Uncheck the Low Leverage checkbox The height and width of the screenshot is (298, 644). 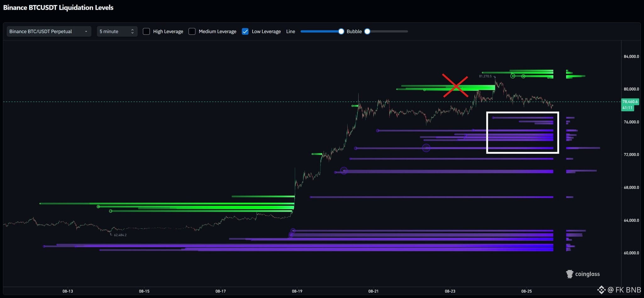[x=245, y=31]
